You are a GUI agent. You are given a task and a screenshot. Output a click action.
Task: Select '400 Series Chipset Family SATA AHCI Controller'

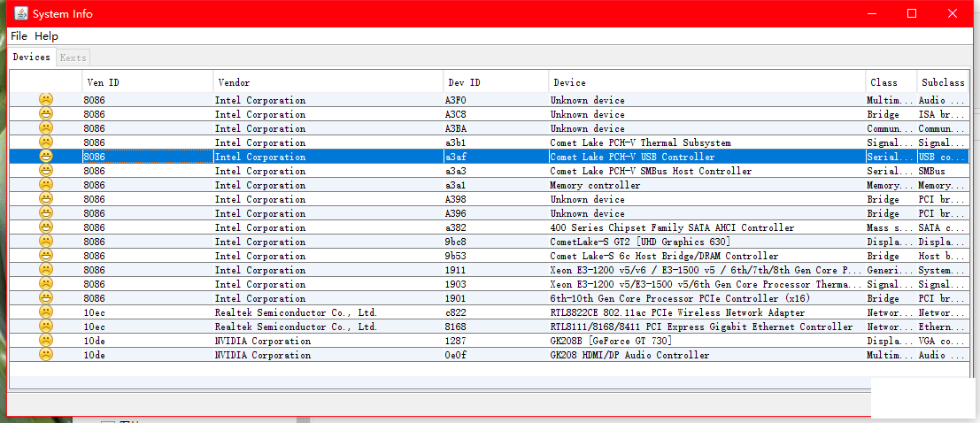[x=706, y=227]
